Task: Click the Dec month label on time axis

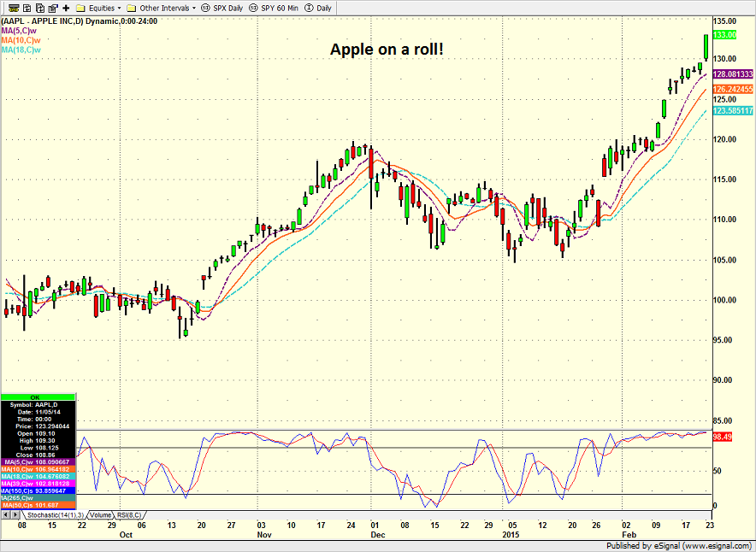Action: click(x=378, y=535)
